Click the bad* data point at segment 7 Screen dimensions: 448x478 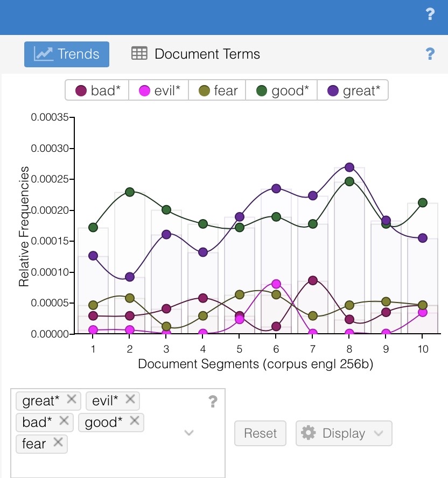tap(312, 280)
